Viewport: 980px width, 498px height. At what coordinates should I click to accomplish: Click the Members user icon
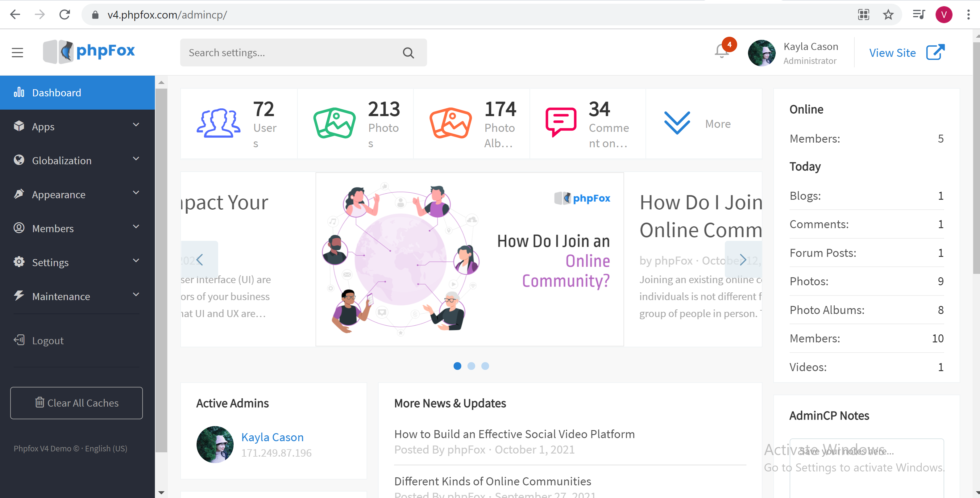click(x=19, y=228)
